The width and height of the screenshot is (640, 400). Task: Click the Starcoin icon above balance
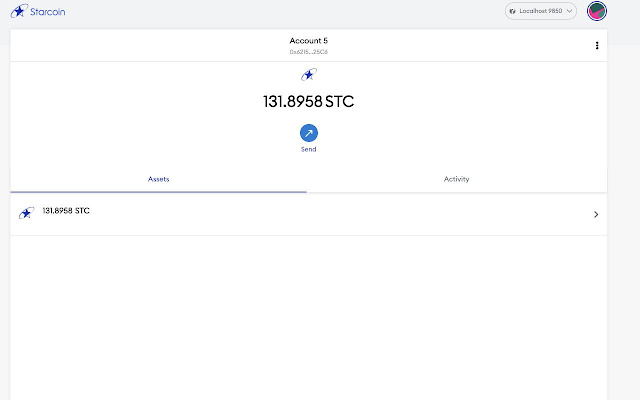(309, 75)
